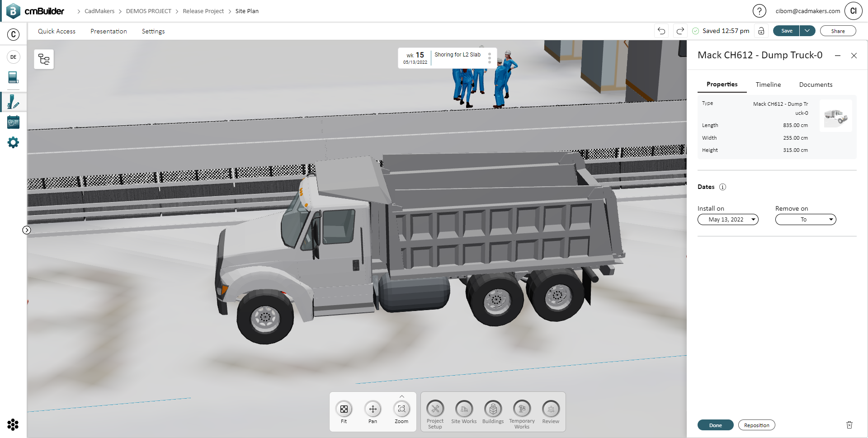Open the schedule calendar sidebar icon
Screen dimensions: 868x438
pyautogui.click(x=14, y=122)
